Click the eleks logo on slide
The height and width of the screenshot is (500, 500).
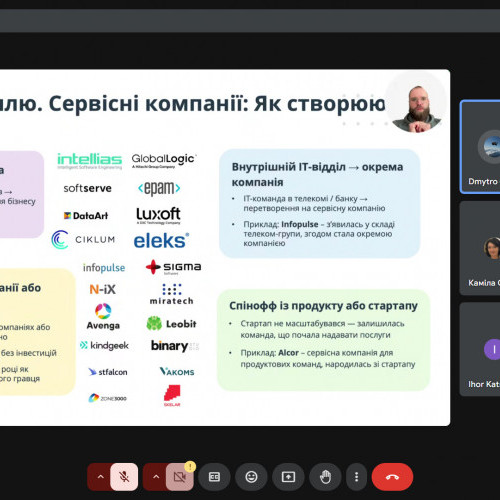(x=161, y=241)
